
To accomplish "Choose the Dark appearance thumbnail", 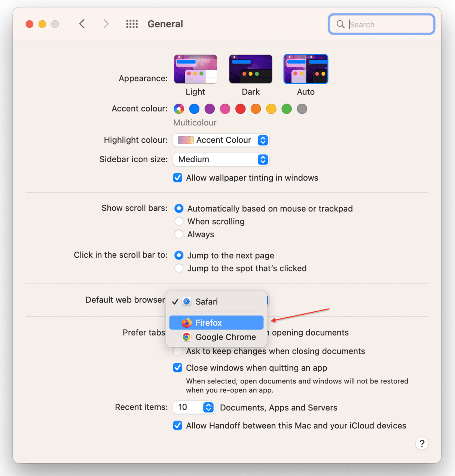I will [x=251, y=69].
